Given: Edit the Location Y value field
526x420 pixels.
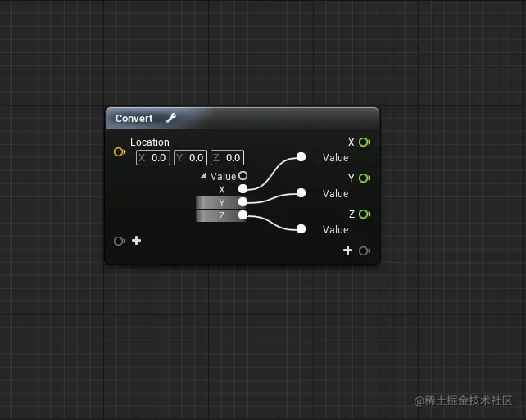Looking at the screenshot, I should [x=191, y=157].
